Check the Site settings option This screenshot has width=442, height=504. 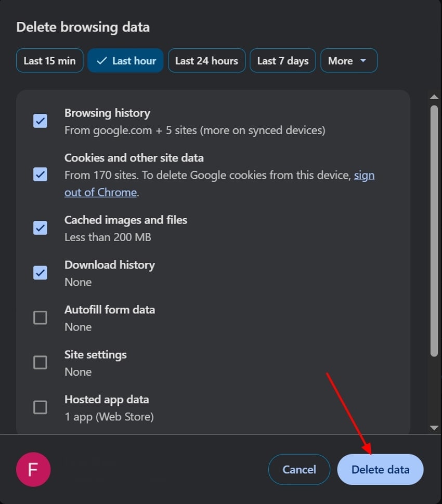(40, 362)
